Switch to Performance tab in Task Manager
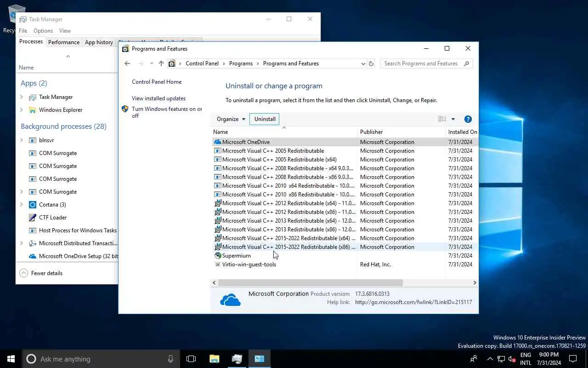The height and width of the screenshot is (368, 588). [64, 42]
